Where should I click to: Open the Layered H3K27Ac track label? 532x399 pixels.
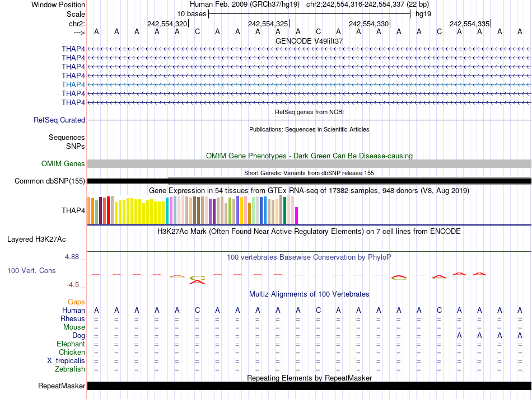pyautogui.click(x=36, y=239)
